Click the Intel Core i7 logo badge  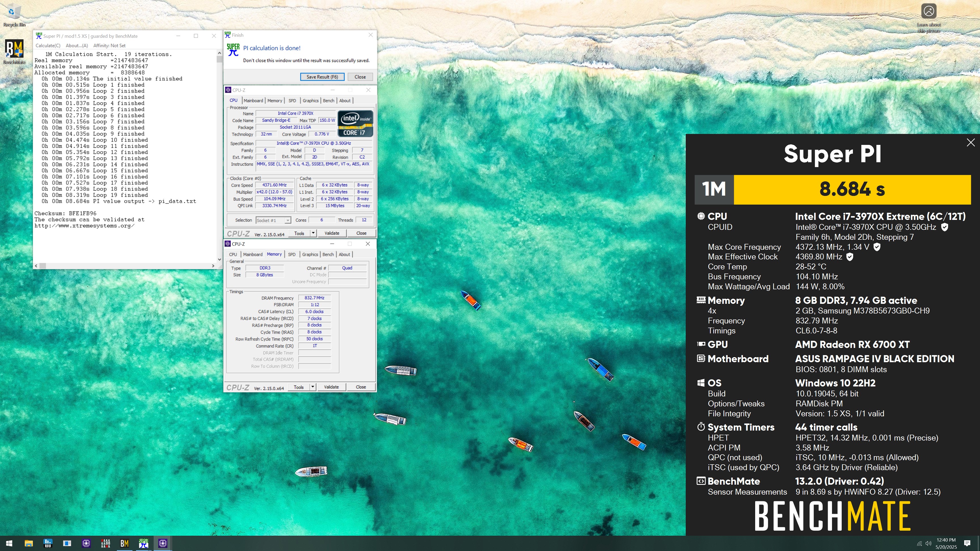pos(355,124)
